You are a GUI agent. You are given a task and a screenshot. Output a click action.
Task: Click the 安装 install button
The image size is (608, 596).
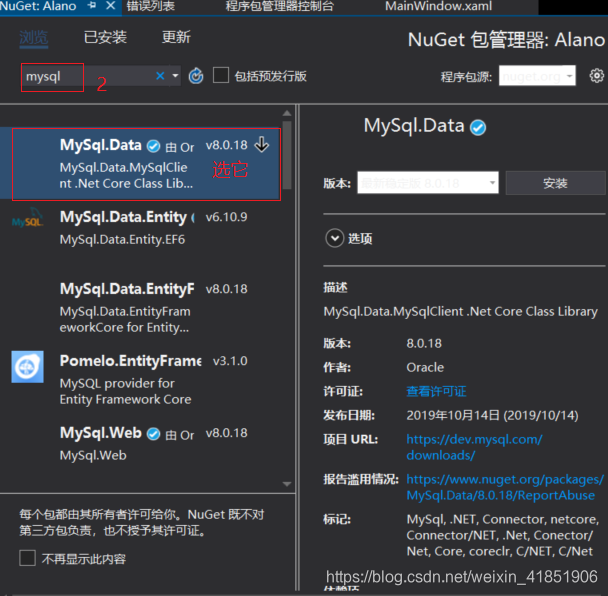[x=555, y=183]
